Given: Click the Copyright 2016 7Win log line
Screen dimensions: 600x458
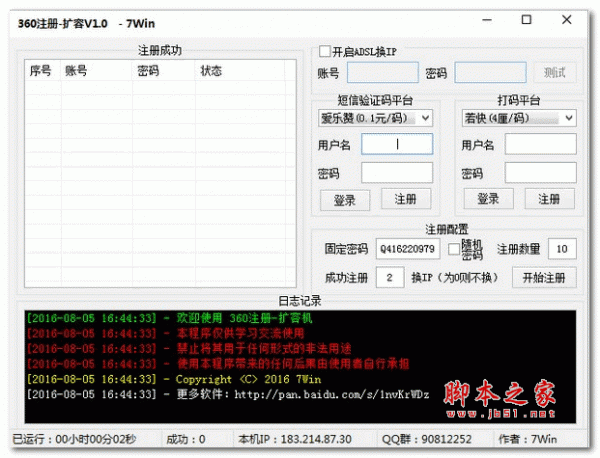Looking at the screenshot, I should 174,379.
